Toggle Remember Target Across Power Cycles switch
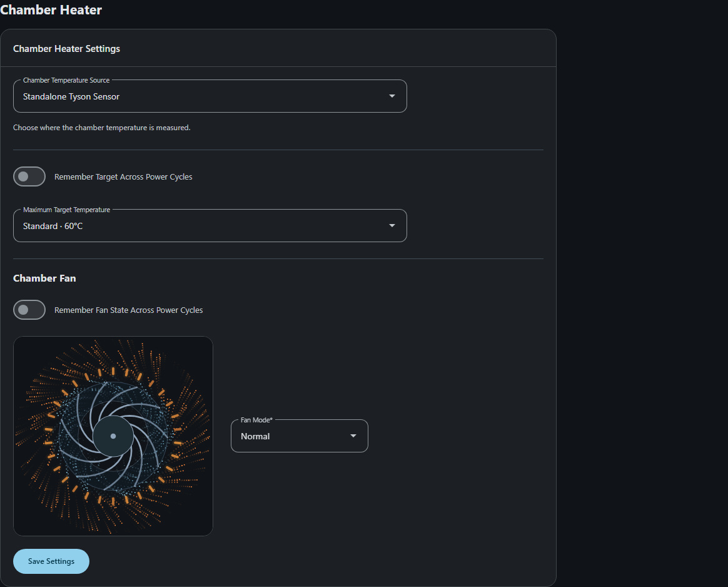728x587 pixels. 29,176
